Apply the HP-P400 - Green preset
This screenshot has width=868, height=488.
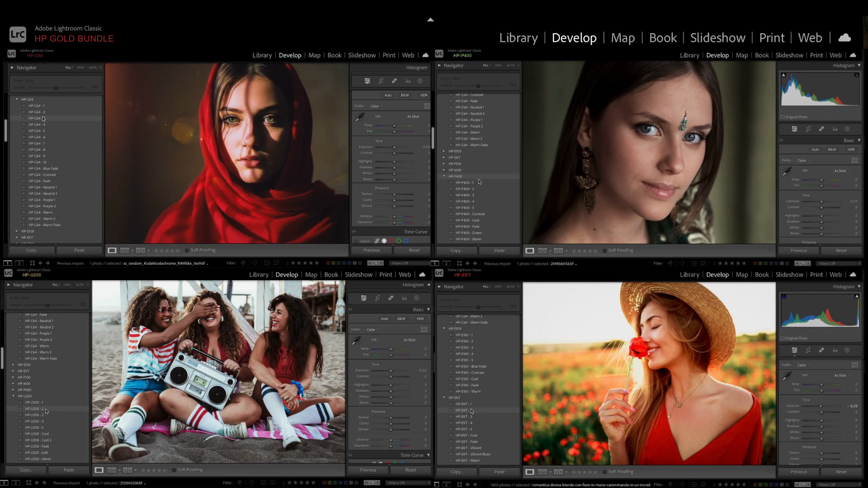[468, 233]
